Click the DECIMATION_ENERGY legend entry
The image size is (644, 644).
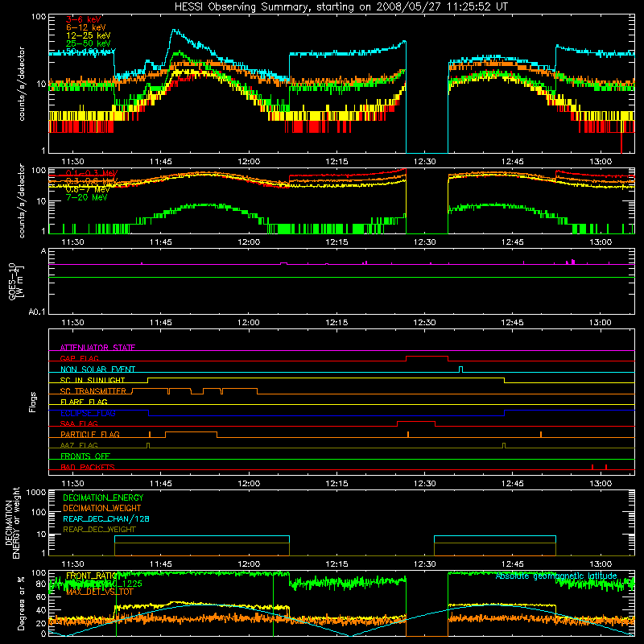(x=103, y=497)
